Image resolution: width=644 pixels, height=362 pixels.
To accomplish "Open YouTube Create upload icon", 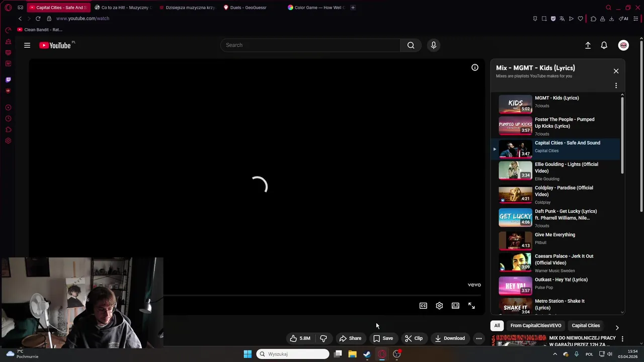I will 588,45.
